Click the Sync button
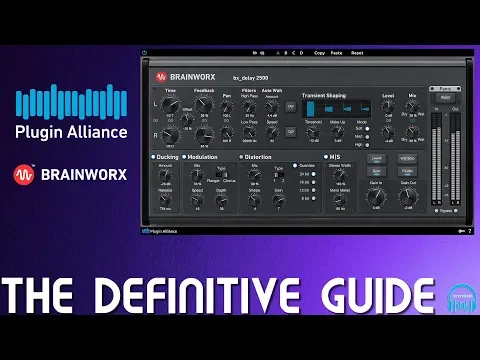This screenshot has height=360, width=480. click(x=377, y=171)
